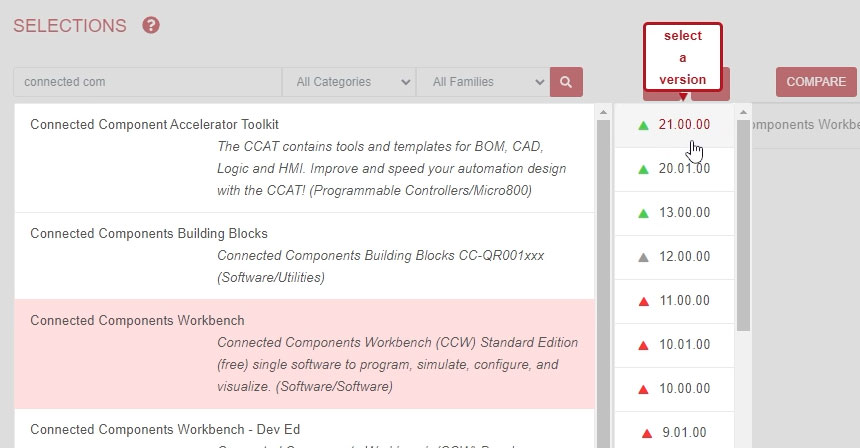Click the Building Blocks CC-QR001xxx description
This screenshot has width=860, height=448.
381,266
